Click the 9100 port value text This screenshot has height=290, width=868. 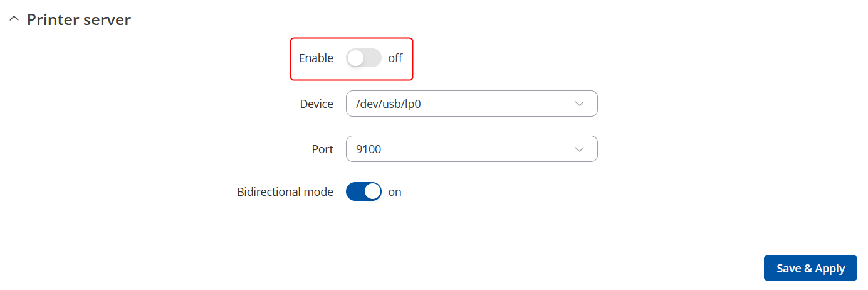(x=369, y=149)
